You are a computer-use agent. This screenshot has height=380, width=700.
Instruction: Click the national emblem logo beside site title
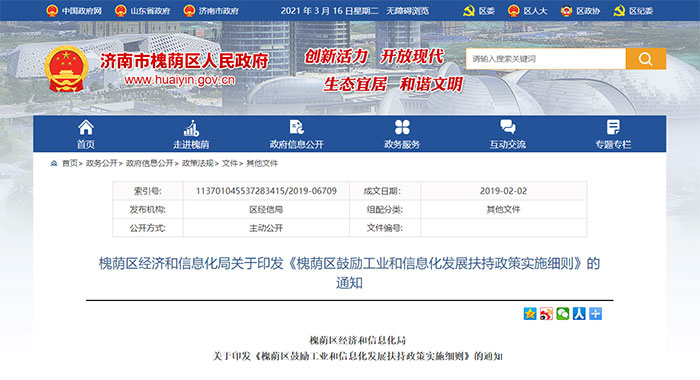(x=66, y=69)
